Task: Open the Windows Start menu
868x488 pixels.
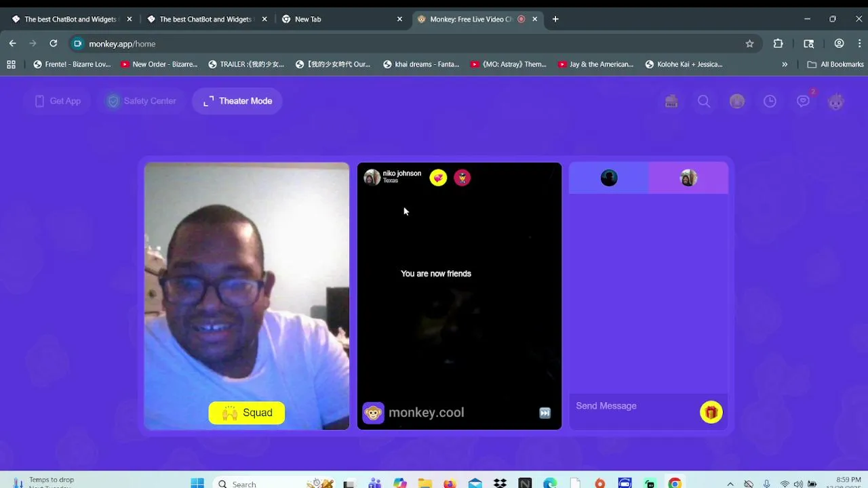Action: tap(197, 483)
